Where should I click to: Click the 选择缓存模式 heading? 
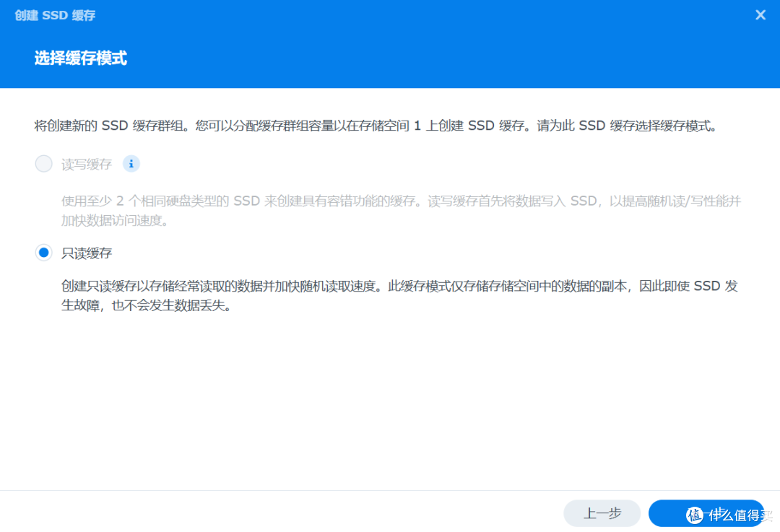coord(79,58)
